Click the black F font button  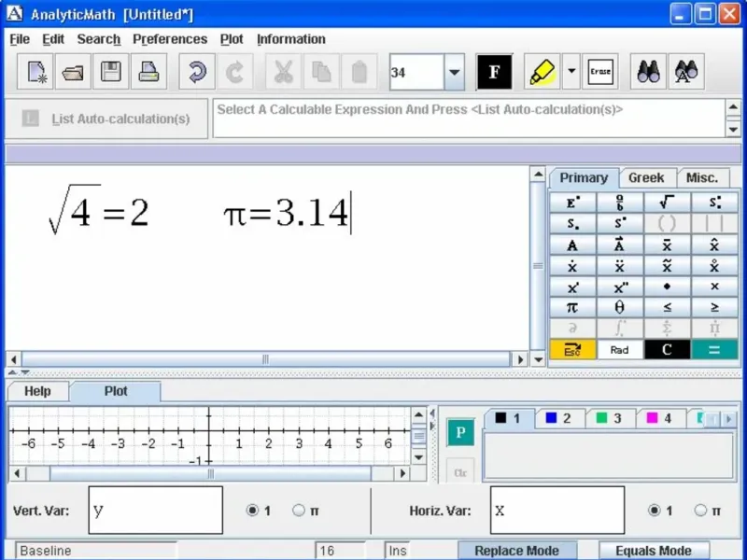(x=495, y=72)
